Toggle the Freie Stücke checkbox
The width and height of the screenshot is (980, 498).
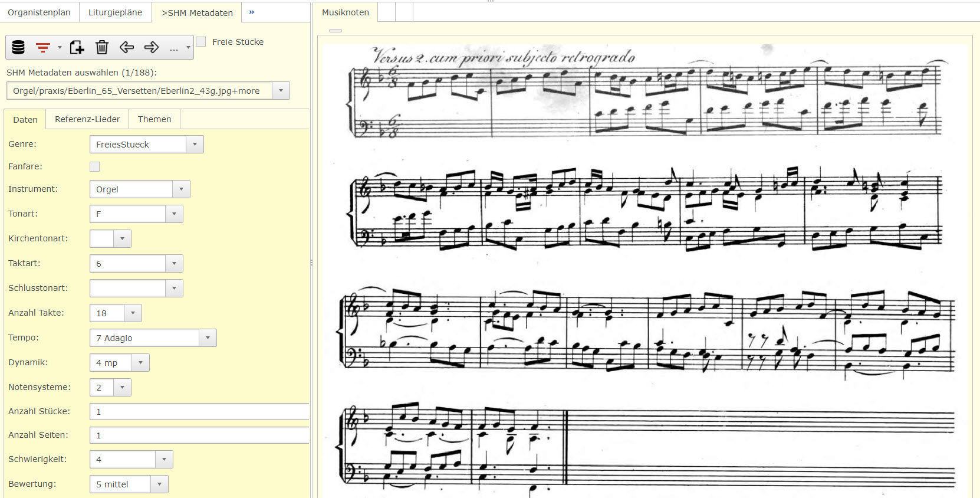[201, 42]
